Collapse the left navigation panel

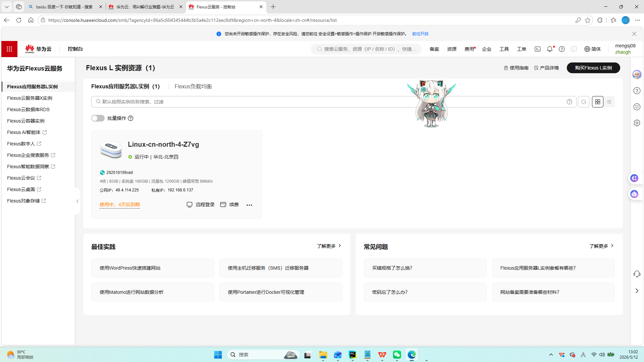(x=78, y=201)
